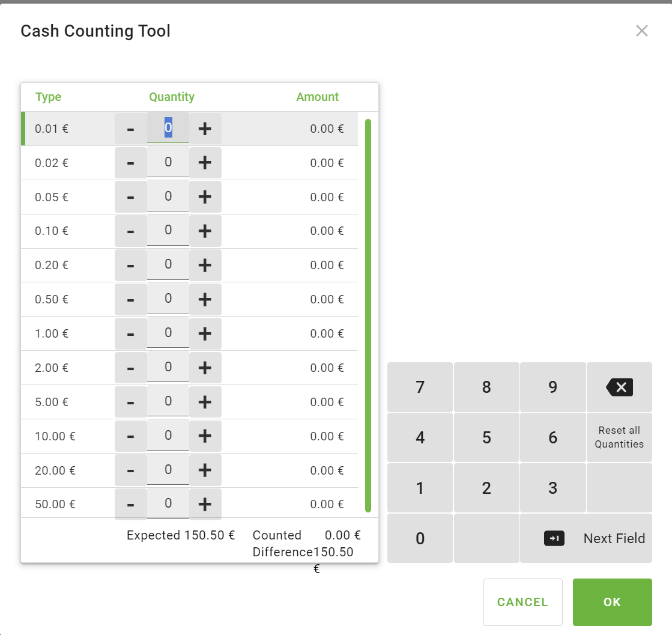Click Reset all Quantities
This screenshot has height=635, width=672.
[619, 437]
